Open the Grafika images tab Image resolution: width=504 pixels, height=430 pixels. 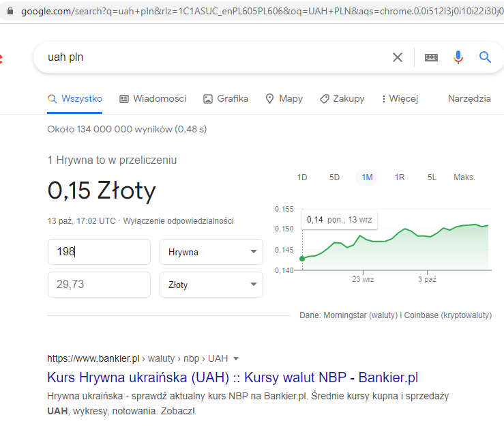[225, 98]
